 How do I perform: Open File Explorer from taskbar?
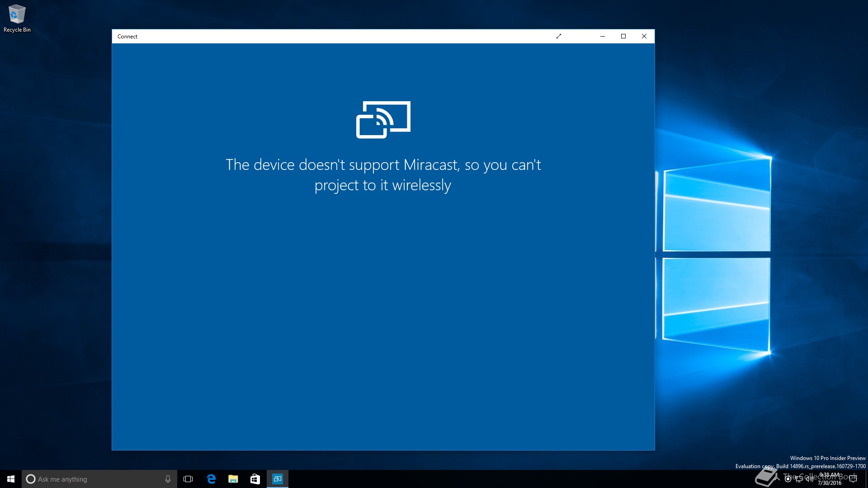(x=233, y=479)
